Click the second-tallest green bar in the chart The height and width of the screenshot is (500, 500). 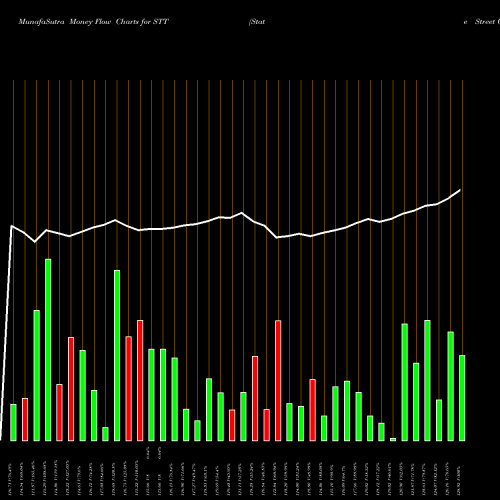[x=117, y=355]
